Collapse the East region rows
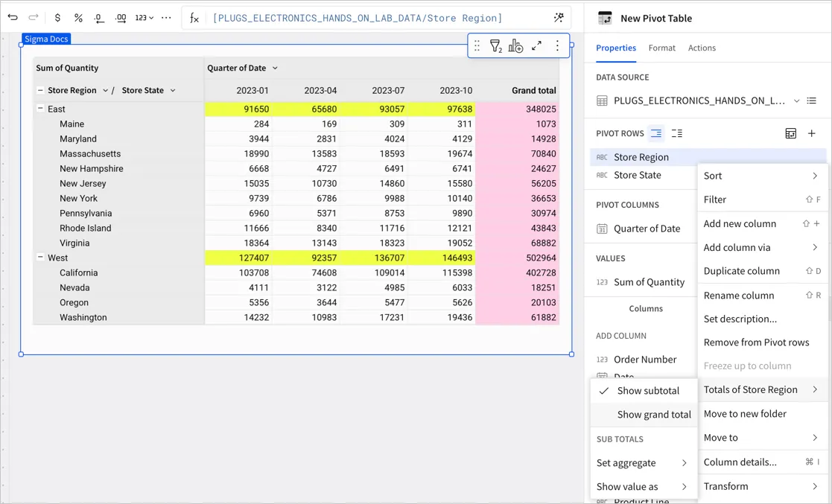This screenshot has width=832, height=504. coord(40,108)
